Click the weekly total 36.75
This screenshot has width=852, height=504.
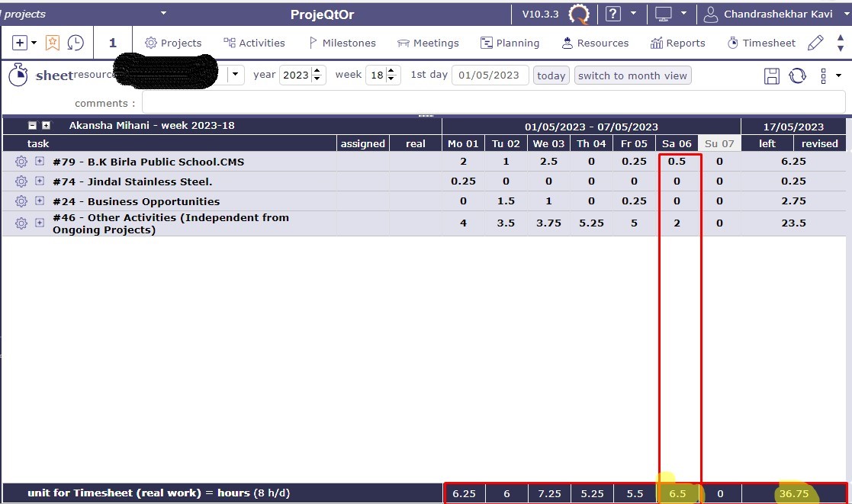pos(794,493)
